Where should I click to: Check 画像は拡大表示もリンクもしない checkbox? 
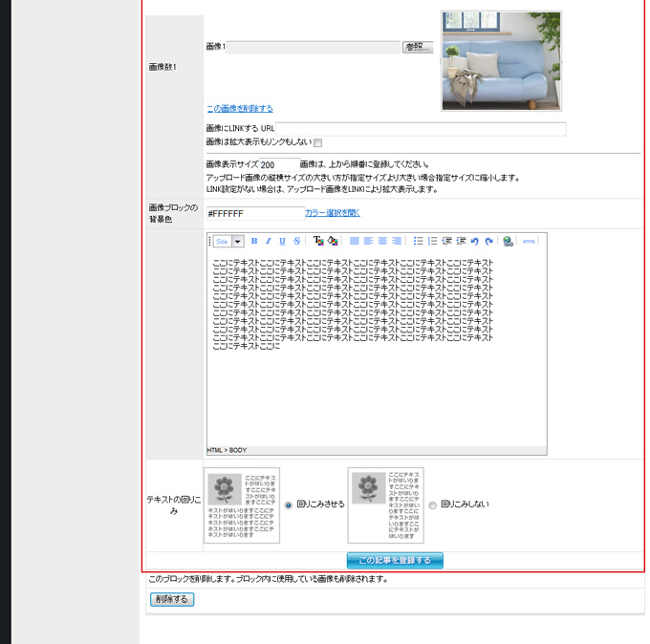pyautogui.click(x=318, y=143)
